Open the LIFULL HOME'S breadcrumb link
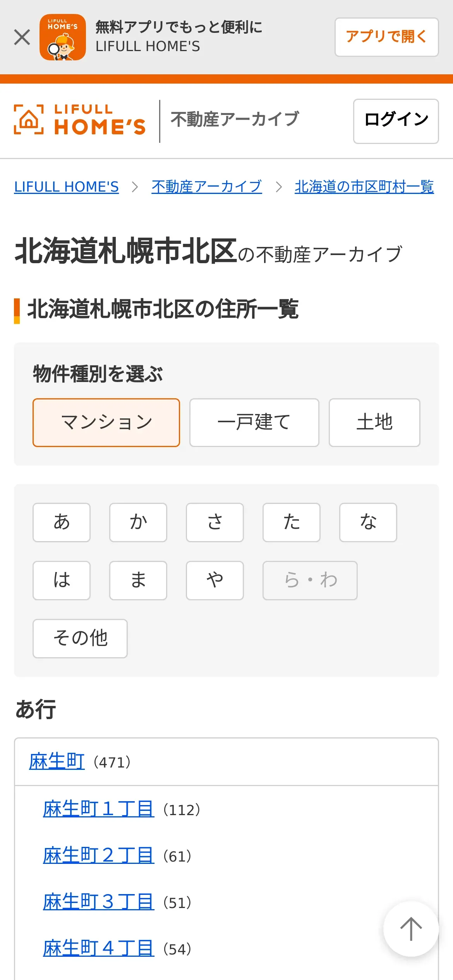The height and width of the screenshot is (980, 453). click(67, 187)
